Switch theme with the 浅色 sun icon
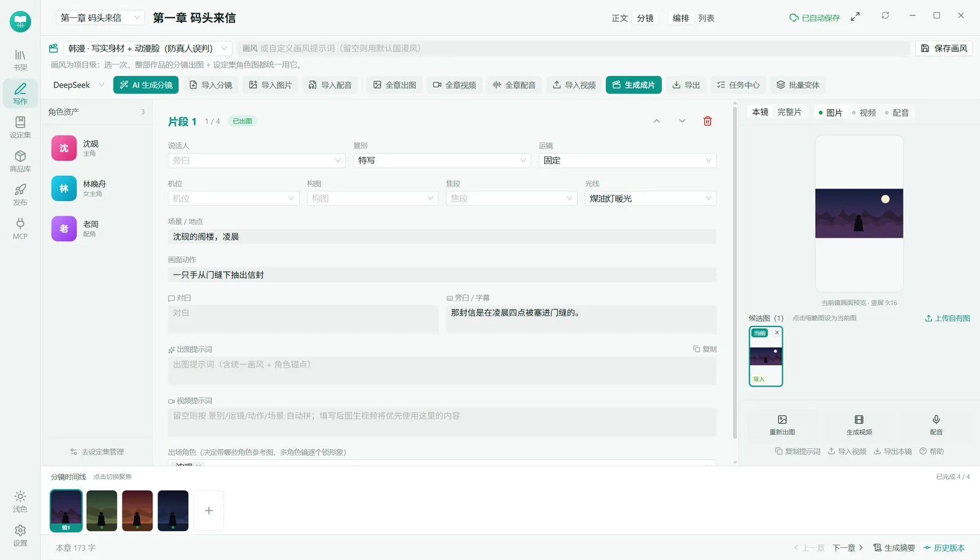The height and width of the screenshot is (560, 980). pyautogui.click(x=20, y=501)
